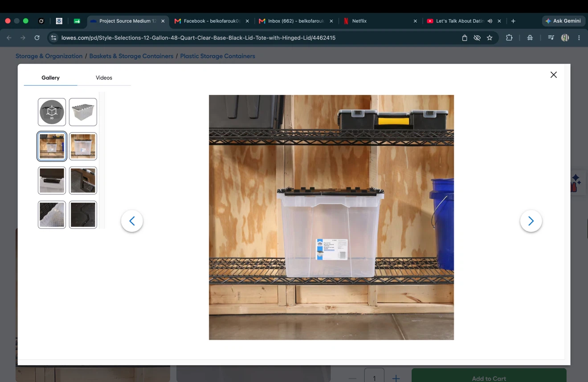588x382 pixels.
Task: Close the gallery modal with X
Action: pos(553,75)
